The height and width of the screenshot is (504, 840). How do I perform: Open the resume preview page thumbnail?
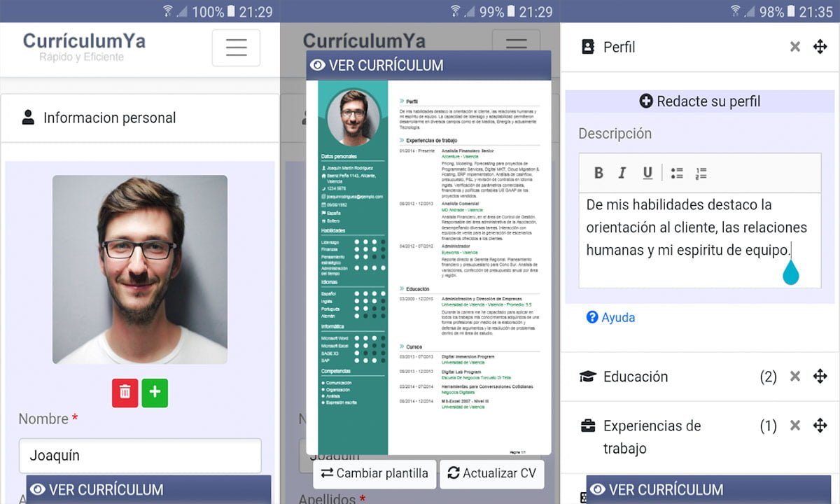click(428, 267)
